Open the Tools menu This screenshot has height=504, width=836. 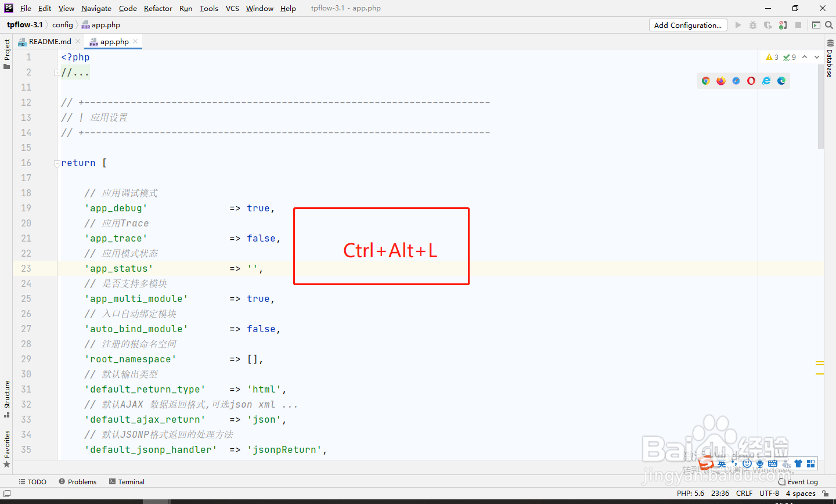click(209, 8)
